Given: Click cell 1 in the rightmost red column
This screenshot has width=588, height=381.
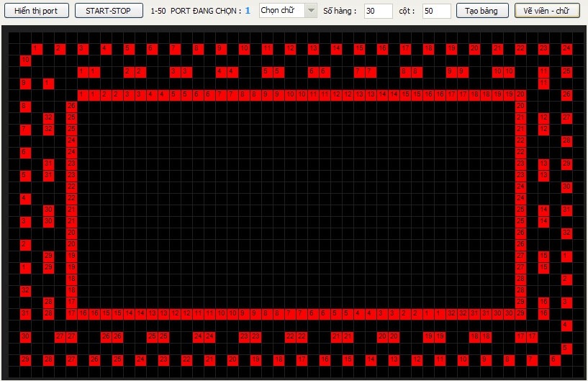Looking at the screenshot, I should [x=567, y=256].
